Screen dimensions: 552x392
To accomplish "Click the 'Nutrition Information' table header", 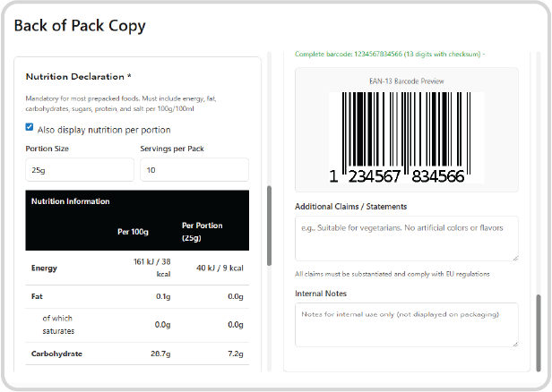I will (71, 201).
